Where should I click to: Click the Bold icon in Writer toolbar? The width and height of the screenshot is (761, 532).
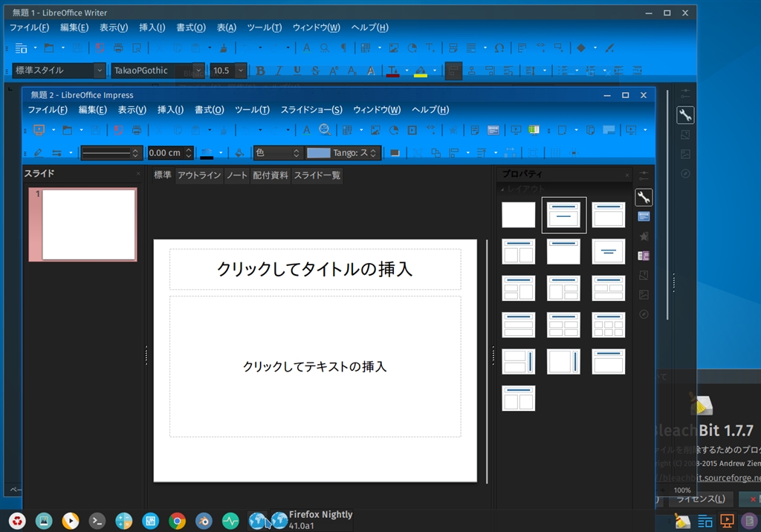tap(261, 71)
